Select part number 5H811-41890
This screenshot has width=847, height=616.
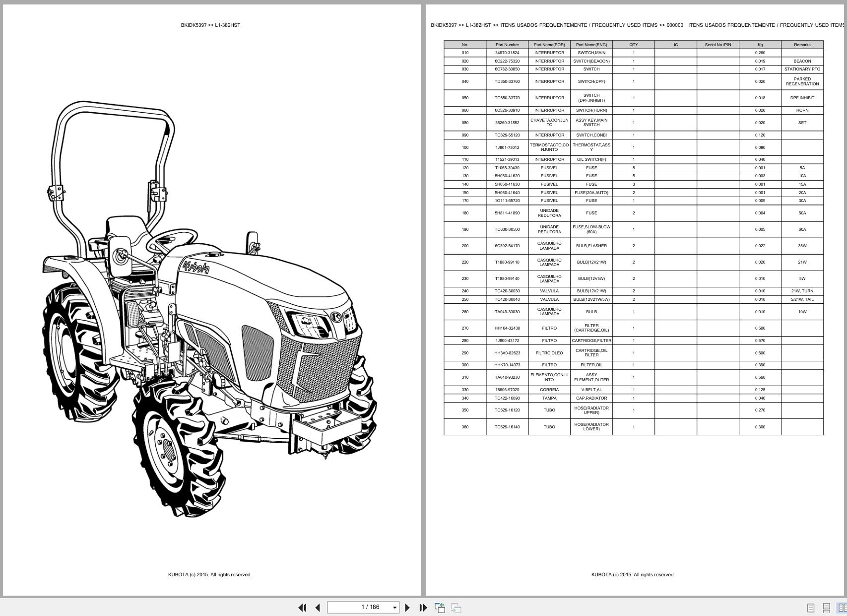click(507, 213)
